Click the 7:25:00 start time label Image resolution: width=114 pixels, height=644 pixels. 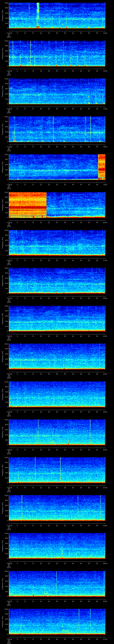click(9, 450)
